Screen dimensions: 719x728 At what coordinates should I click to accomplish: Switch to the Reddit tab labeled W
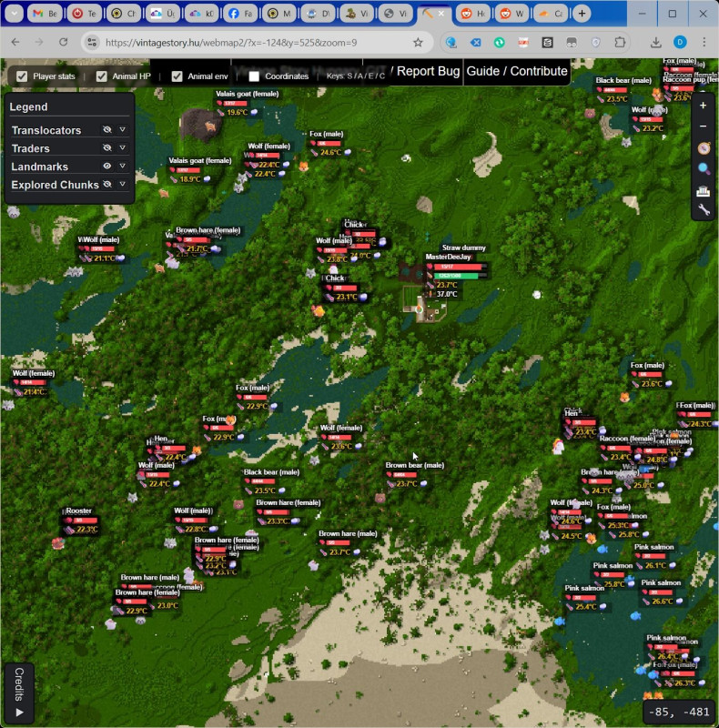tap(511, 14)
